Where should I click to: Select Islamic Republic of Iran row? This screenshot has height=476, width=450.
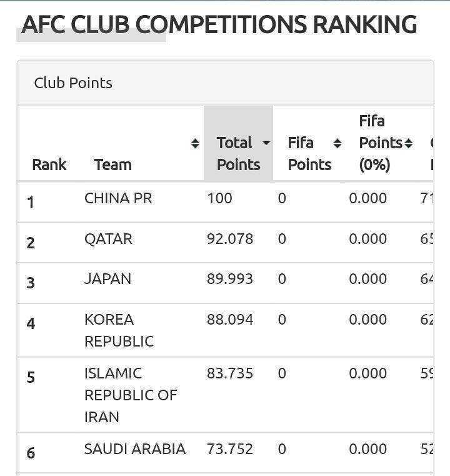[x=131, y=395]
